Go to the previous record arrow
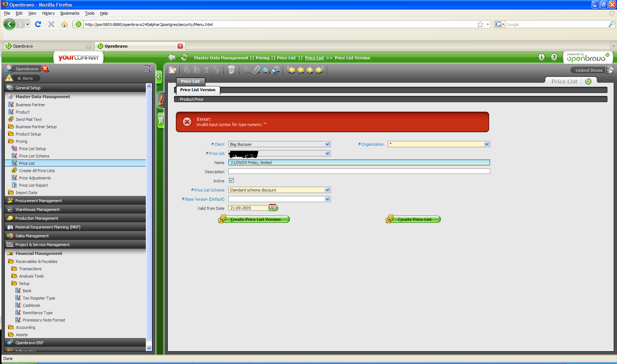This screenshot has height=364, width=617. [301, 70]
